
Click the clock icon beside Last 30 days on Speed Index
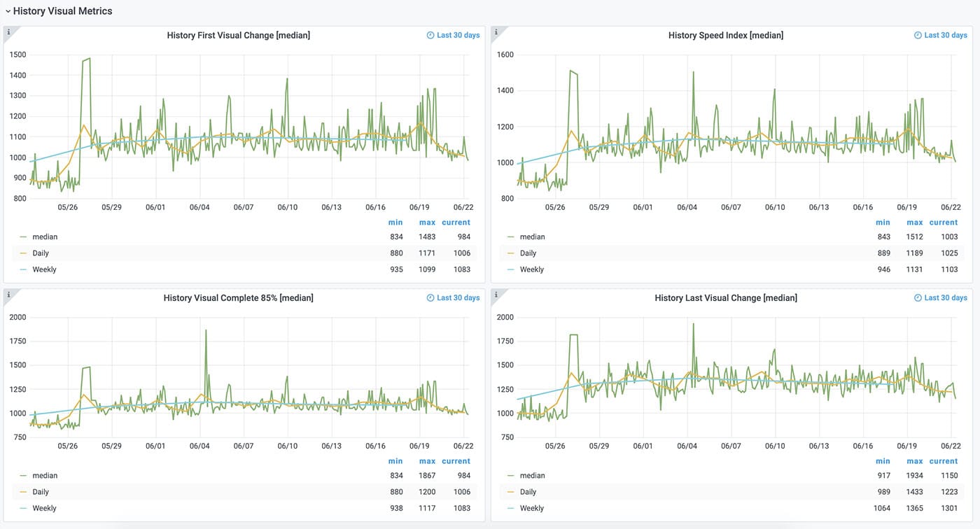click(x=916, y=34)
